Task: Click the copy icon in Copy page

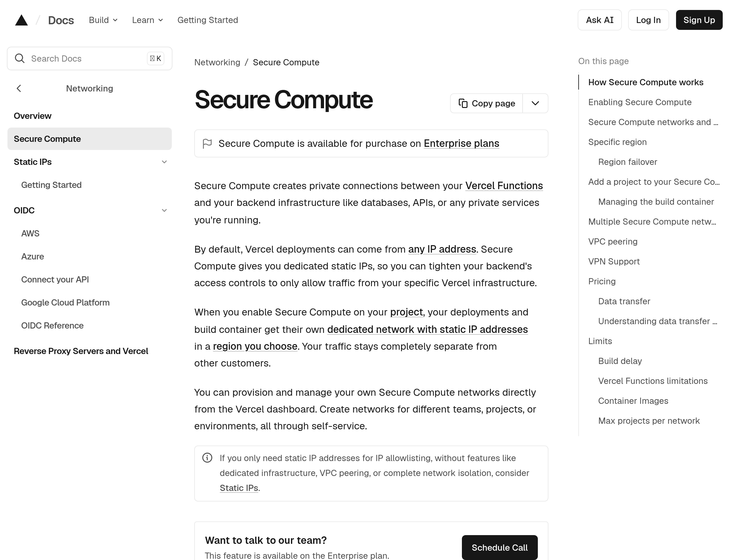Action: [x=463, y=103]
